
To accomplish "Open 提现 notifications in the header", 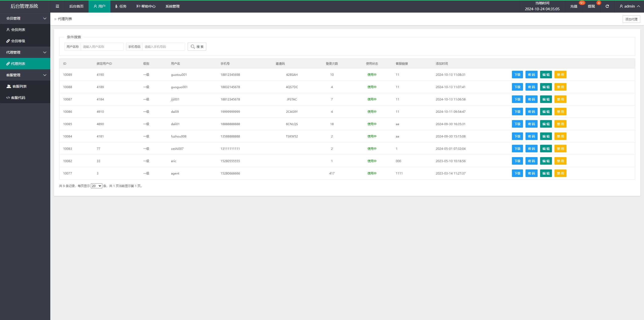I will click(591, 6).
